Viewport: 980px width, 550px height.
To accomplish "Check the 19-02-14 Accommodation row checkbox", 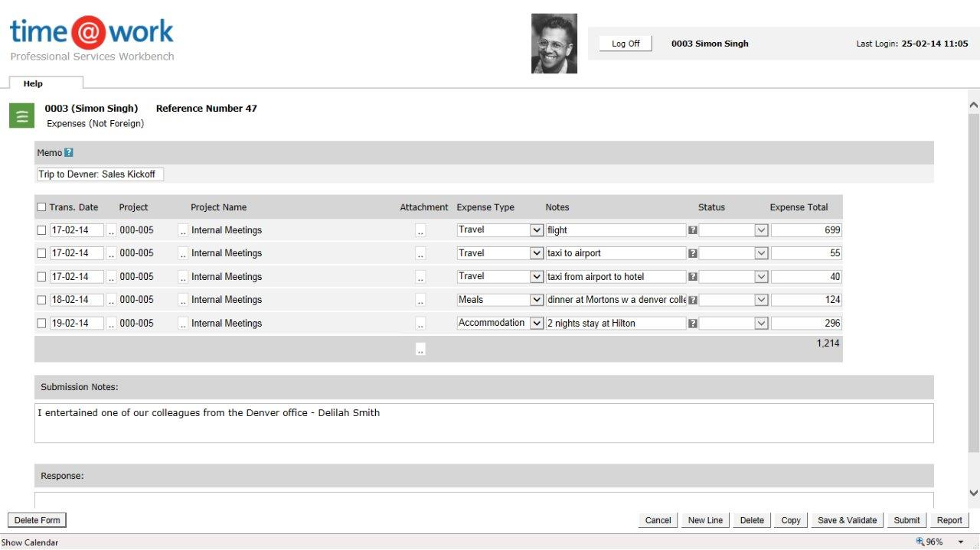I will (41, 324).
